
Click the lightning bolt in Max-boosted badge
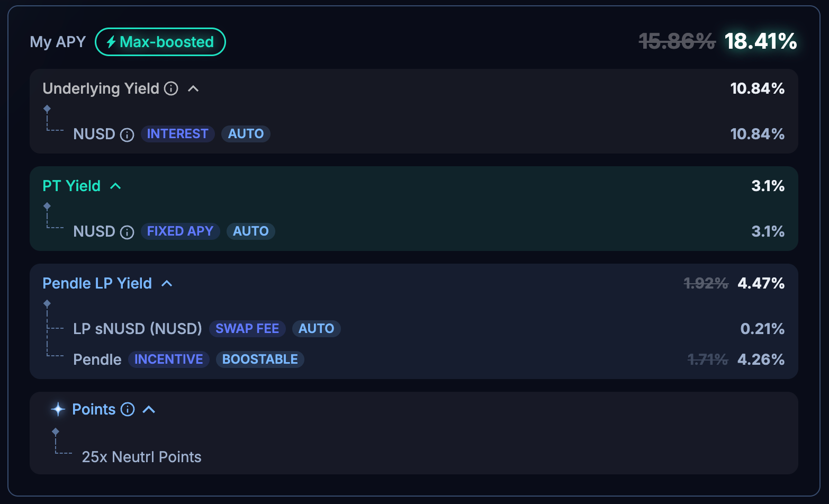pyautogui.click(x=111, y=42)
